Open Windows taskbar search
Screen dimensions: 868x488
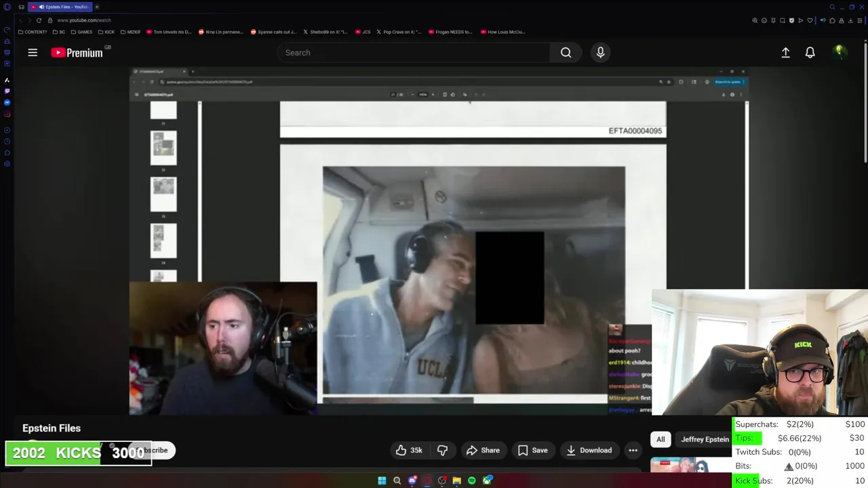coord(397,481)
